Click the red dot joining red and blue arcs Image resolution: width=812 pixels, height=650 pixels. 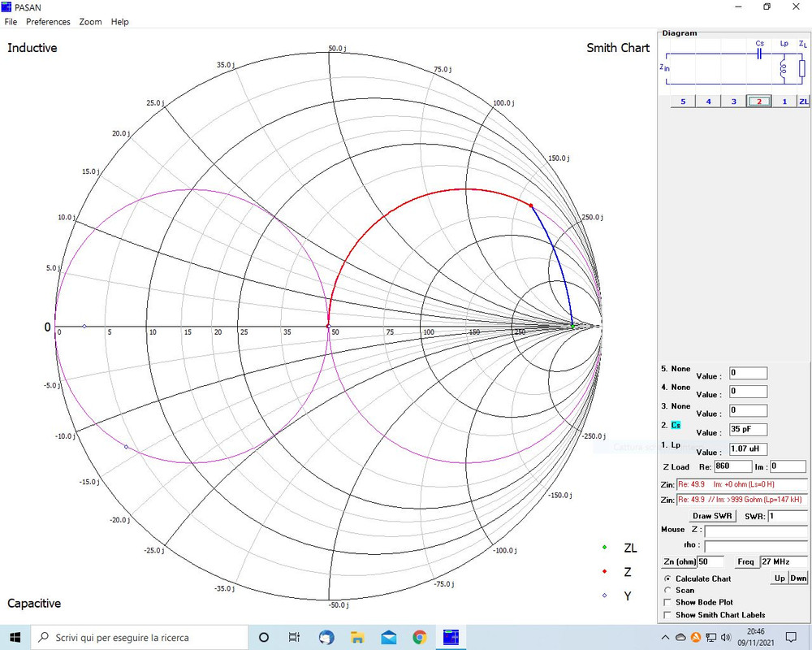pyautogui.click(x=531, y=206)
